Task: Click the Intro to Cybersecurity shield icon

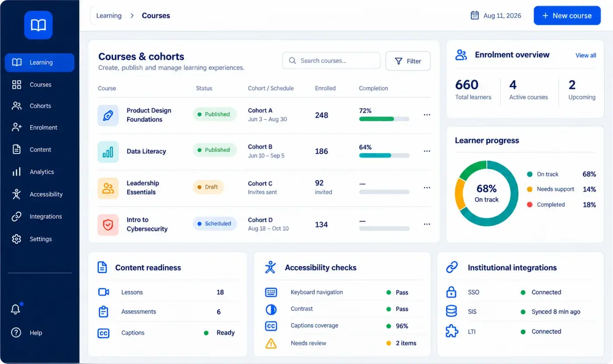Action: coord(108,225)
